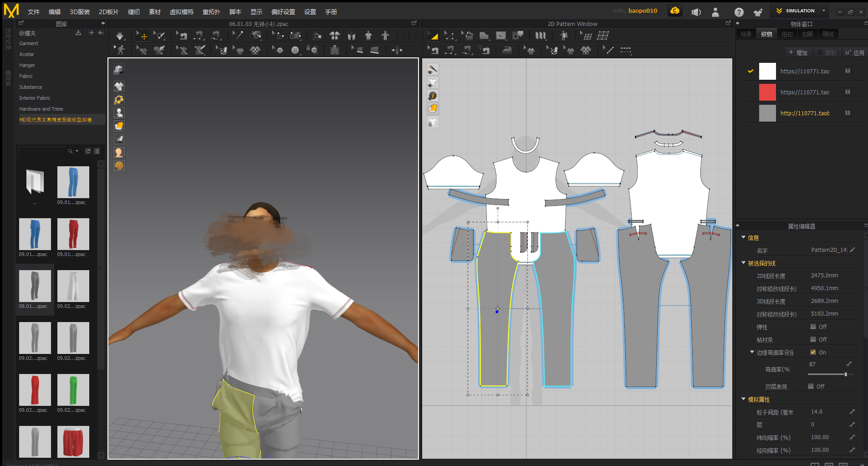Toggle the library list view icon
The height and width of the screenshot is (466, 868).
tap(97, 151)
